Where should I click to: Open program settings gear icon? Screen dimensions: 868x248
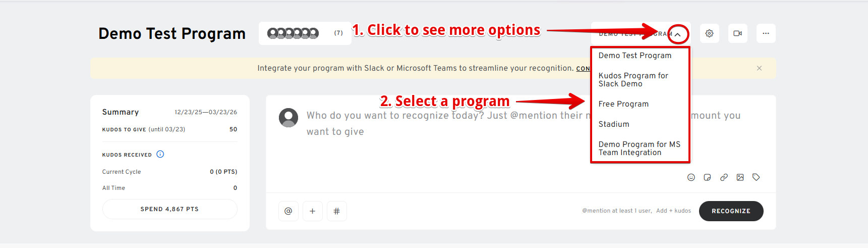(709, 33)
